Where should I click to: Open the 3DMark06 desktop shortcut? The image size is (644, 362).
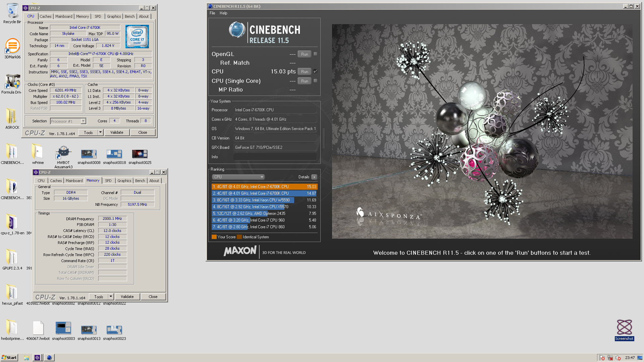pos(12,46)
